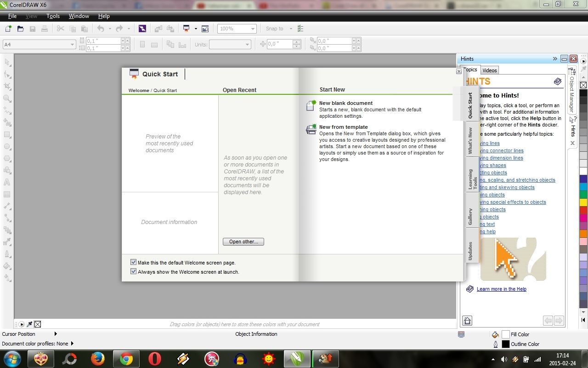The image size is (588, 368).
Task: Click the purple Search content icon
Action: coord(142,29)
